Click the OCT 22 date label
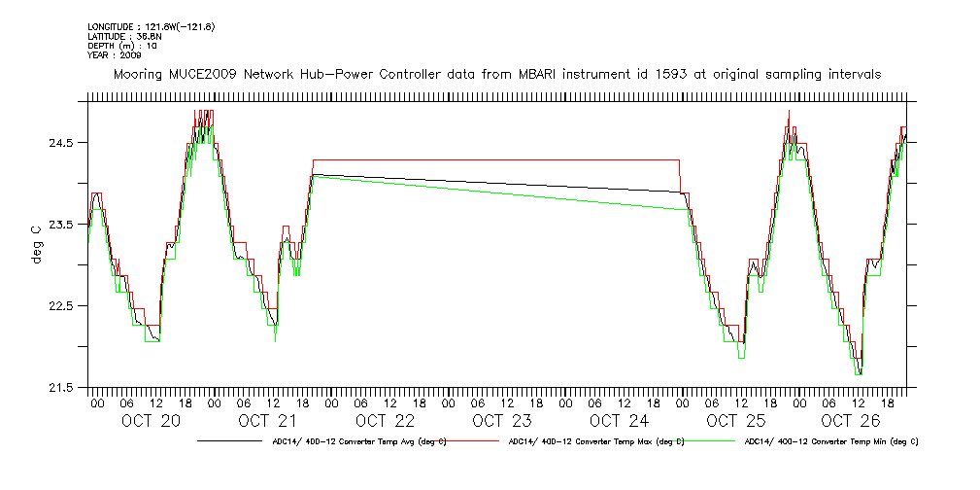The width and height of the screenshot is (980, 490). click(385, 421)
